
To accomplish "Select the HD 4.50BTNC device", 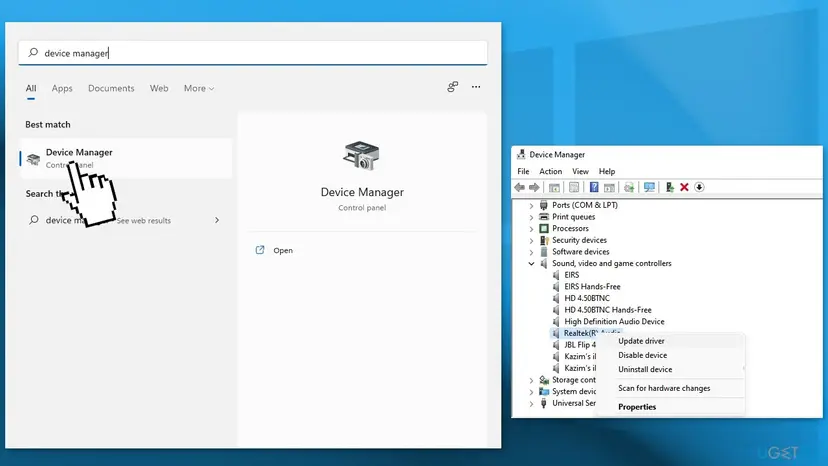I will [587, 298].
